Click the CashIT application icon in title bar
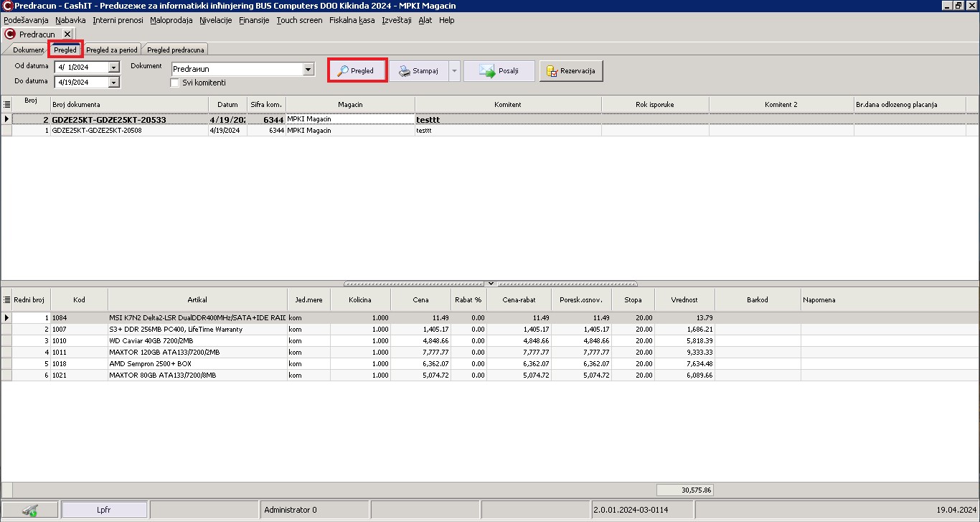 (6, 6)
